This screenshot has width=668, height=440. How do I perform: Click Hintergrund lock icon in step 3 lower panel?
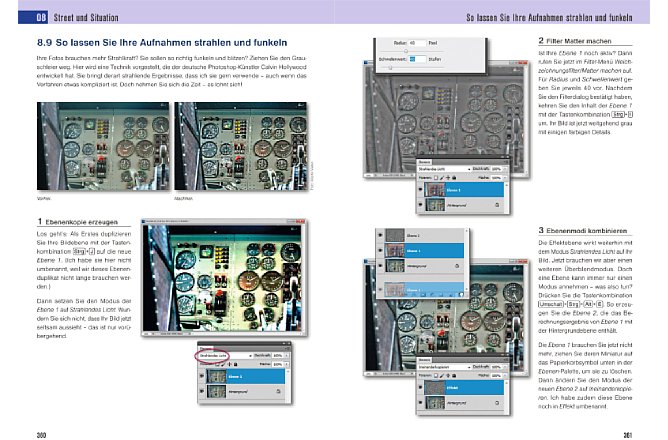coord(497,403)
